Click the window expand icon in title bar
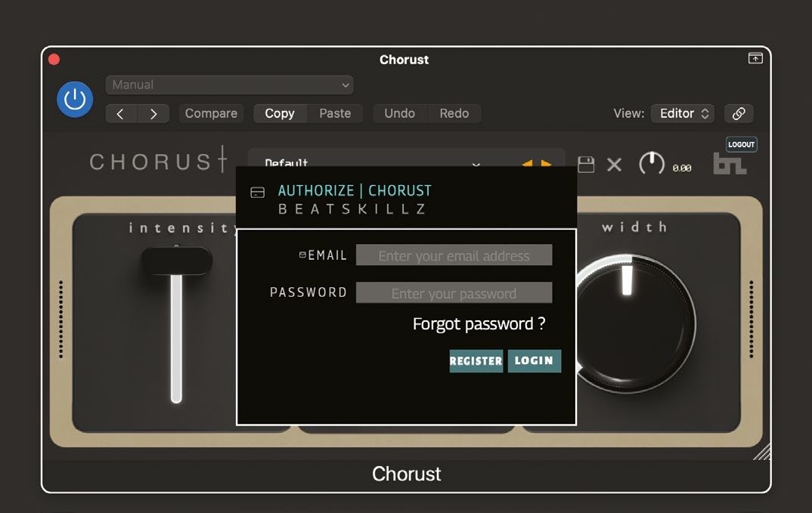The height and width of the screenshot is (513, 812). pos(755,58)
